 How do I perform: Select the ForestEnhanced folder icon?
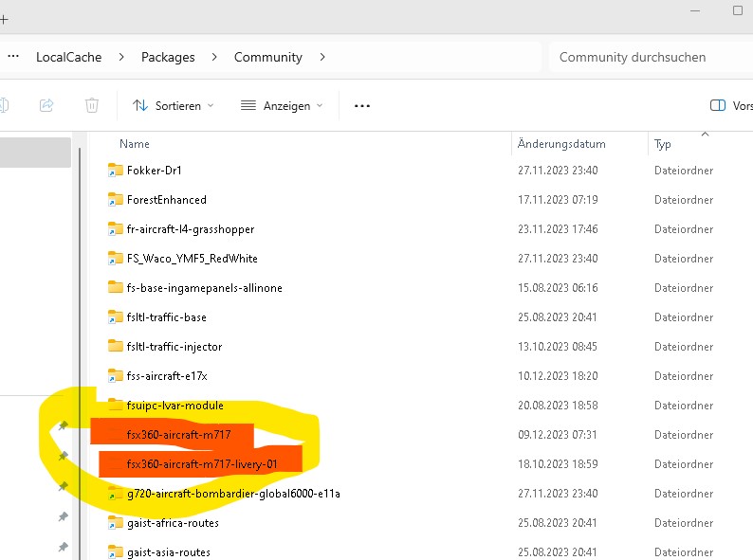[x=116, y=200]
